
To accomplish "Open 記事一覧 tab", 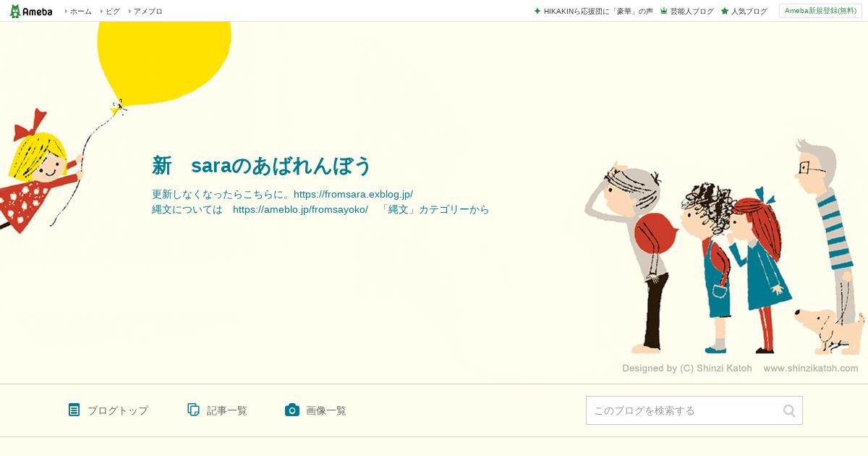I will click(227, 410).
